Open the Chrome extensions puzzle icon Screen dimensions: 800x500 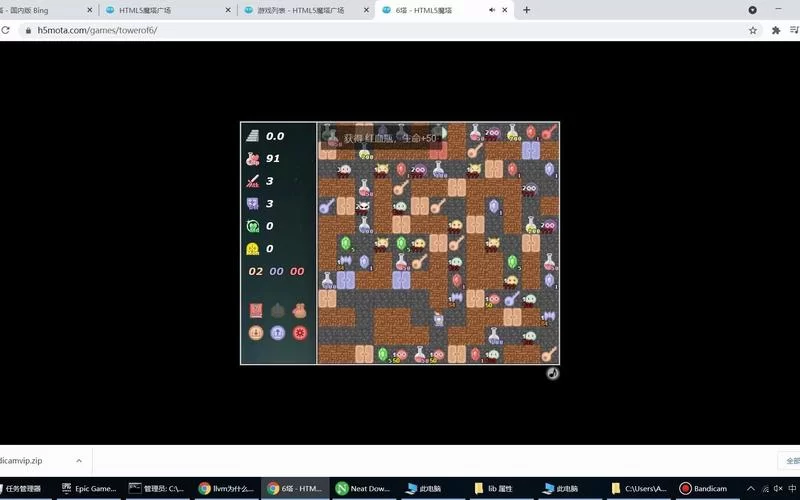point(776,30)
